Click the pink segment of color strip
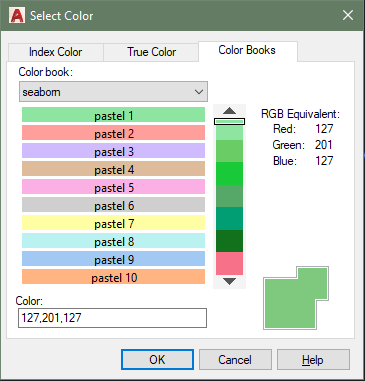365x381 pixels. (x=229, y=263)
